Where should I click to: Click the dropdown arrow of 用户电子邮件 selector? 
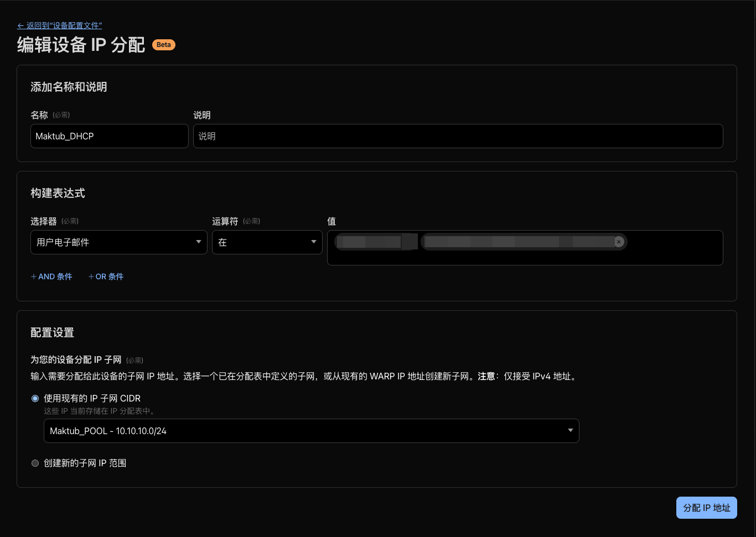click(199, 242)
